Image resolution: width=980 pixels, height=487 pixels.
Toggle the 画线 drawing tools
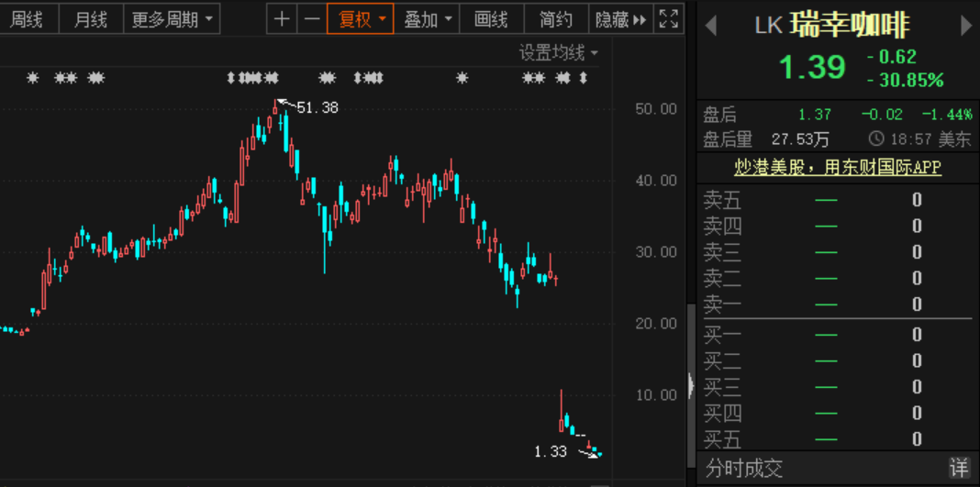491,19
